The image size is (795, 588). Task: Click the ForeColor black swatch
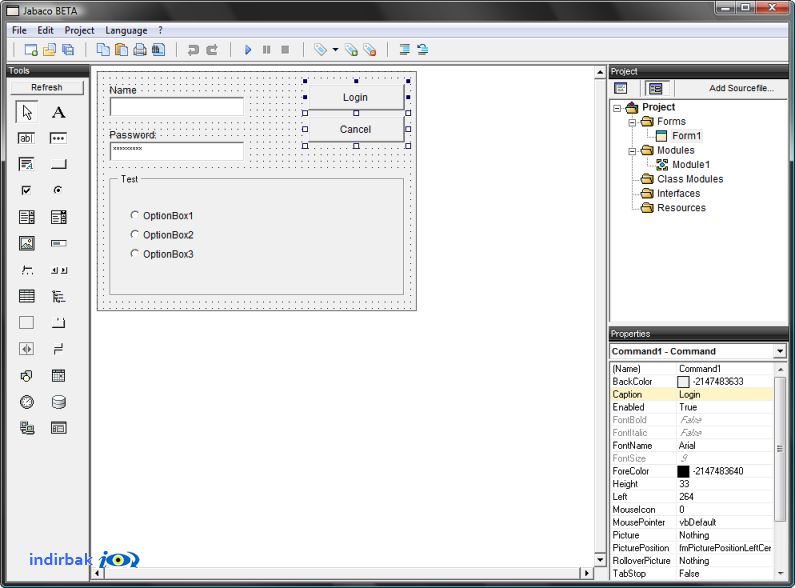(x=683, y=471)
